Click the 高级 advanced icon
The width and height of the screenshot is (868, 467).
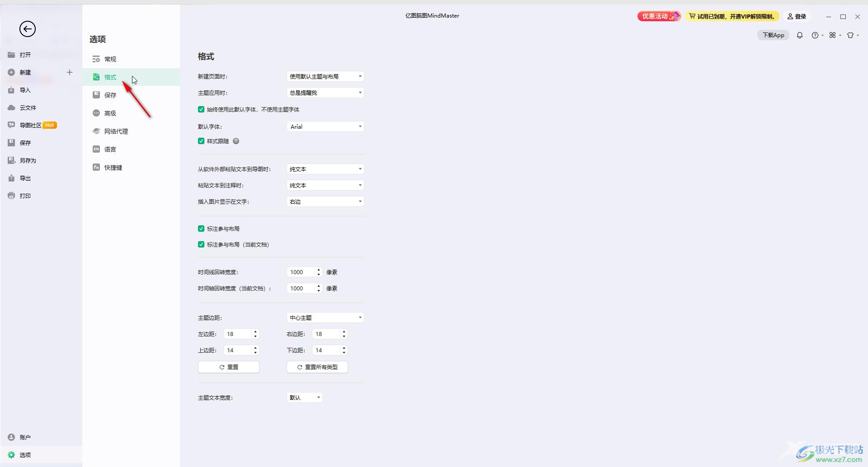96,113
